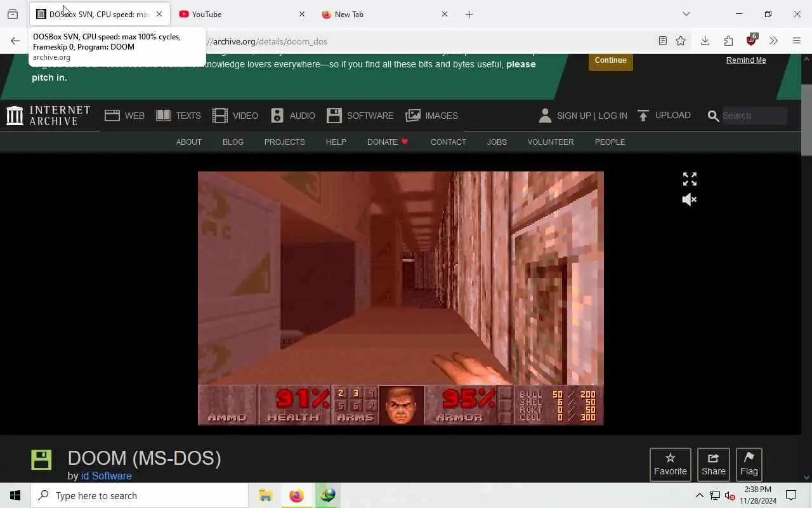The height and width of the screenshot is (508, 812).
Task: Click the Share button
Action: (x=713, y=464)
